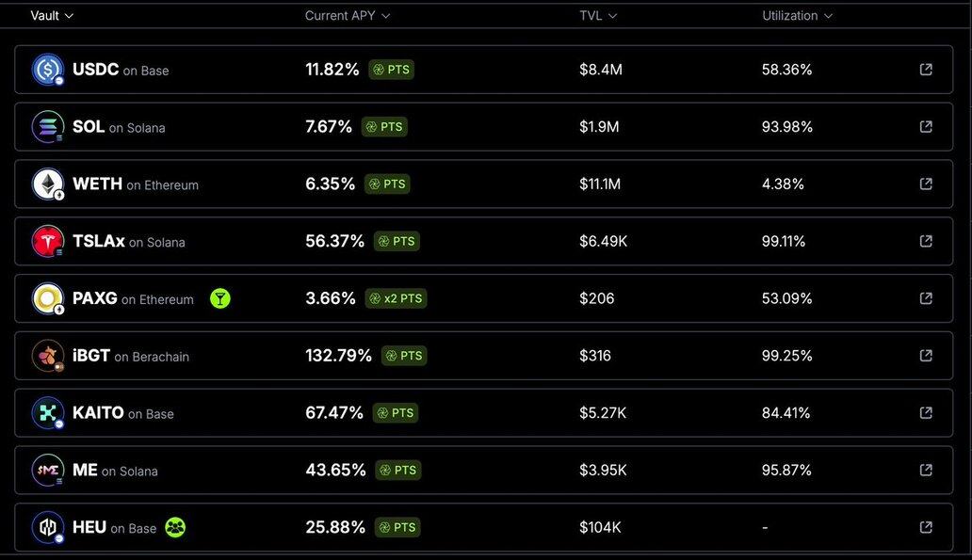The width and height of the screenshot is (972, 560).
Task: Sort by TVL column header
Action: [598, 15]
